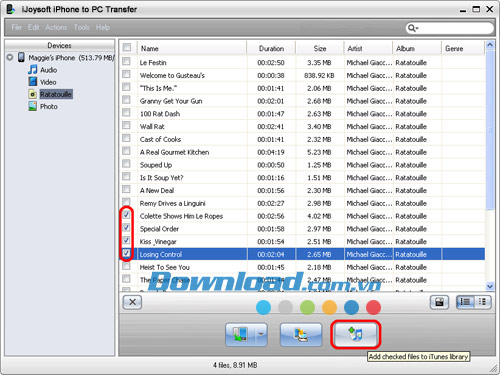Select the 100 Rat Dash row
This screenshot has height=375, width=500.
[x=302, y=114]
